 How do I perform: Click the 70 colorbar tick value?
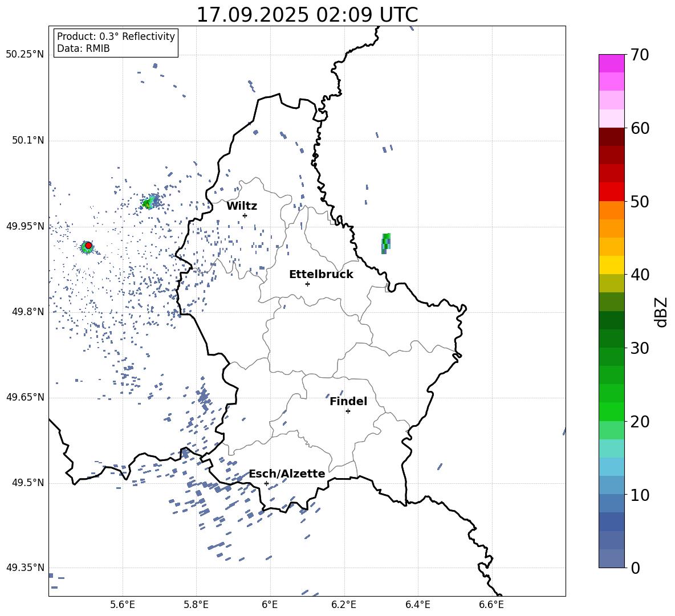pos(640,55)
